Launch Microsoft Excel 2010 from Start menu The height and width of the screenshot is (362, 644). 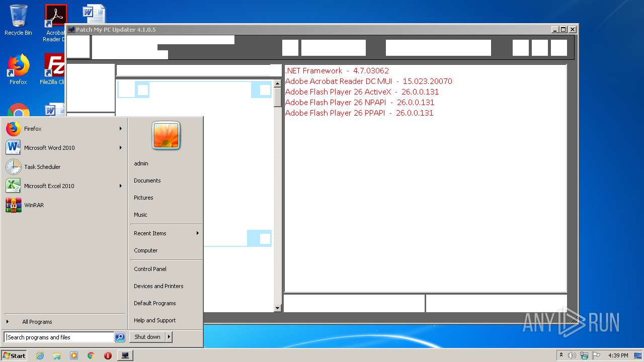pos(64,186)
